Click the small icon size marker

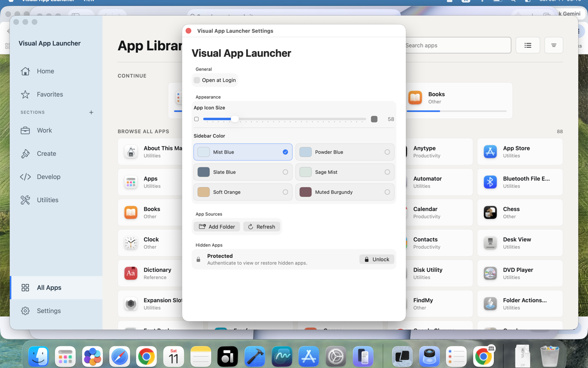197,119
